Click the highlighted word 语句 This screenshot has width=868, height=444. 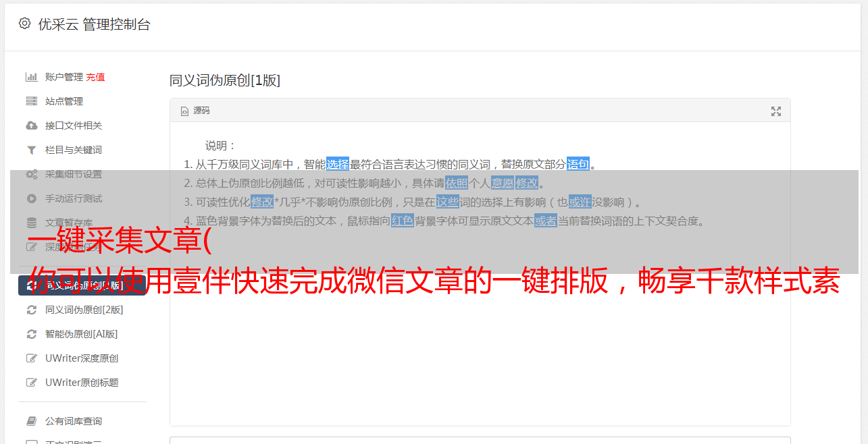click(578, 164)
